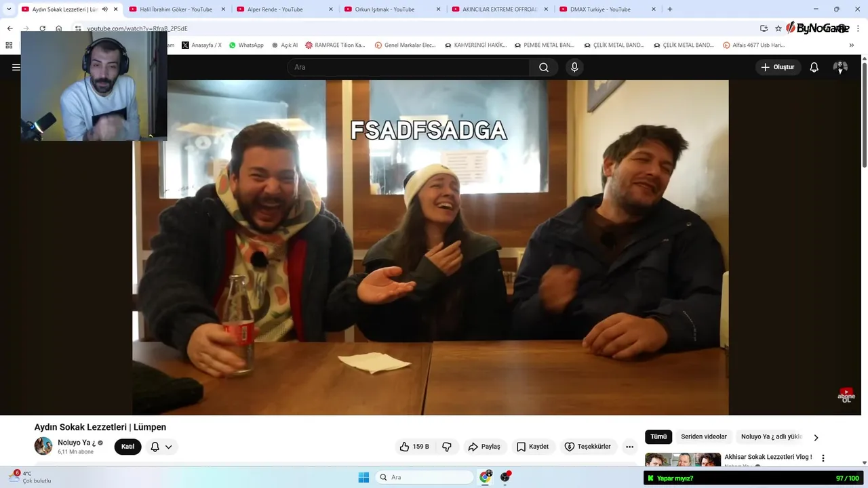Open the OBS icon on taskbar
This screenshot has width=868, height=488.
505,477
